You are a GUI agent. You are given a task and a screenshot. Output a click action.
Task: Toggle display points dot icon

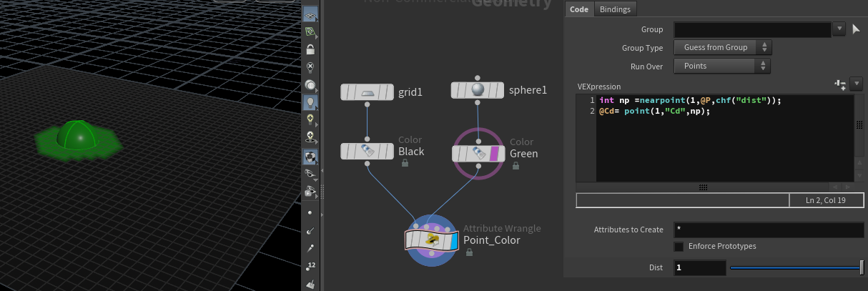point(310,212)
